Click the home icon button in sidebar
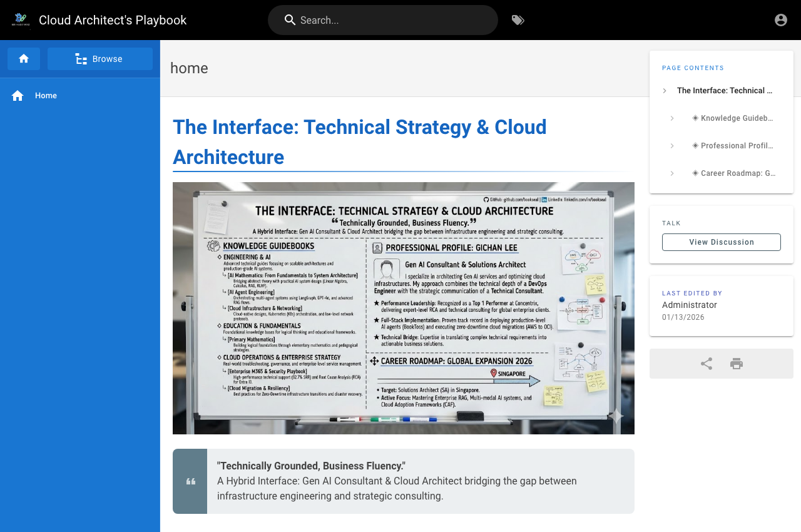 [24, 59]
